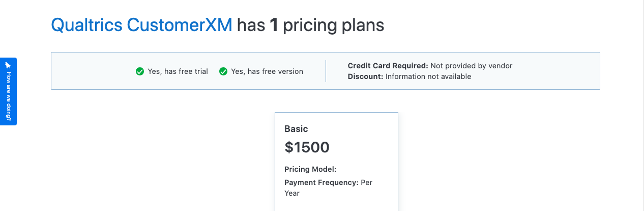Screen dimensions: 644x211
Task: Click green checkmark beside free trial
Action: [x=140, y=71]
